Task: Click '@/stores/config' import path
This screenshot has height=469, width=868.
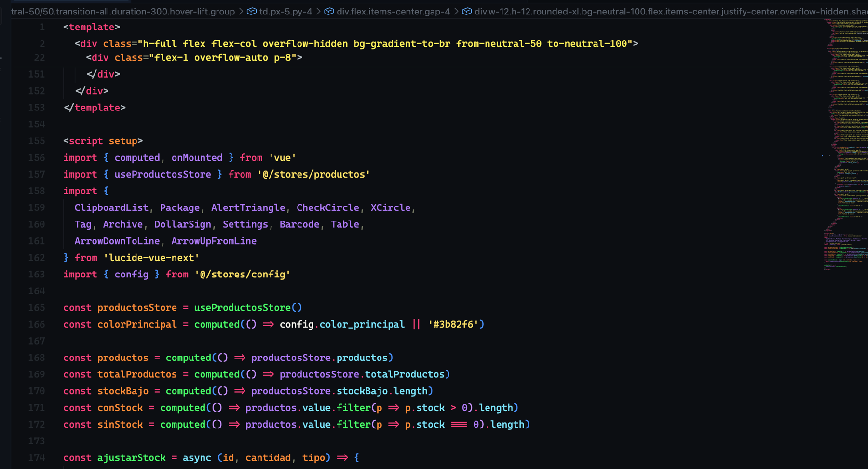Action: coord(242,274)
